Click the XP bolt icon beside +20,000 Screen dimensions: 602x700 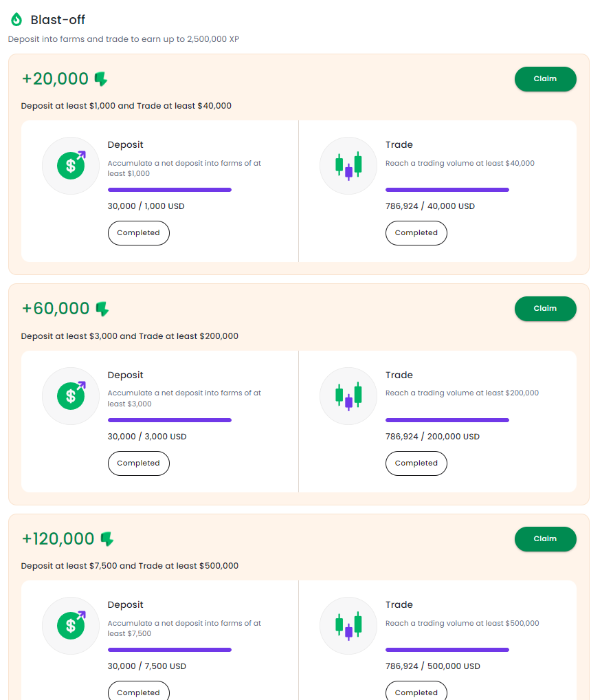click(101, 79)
